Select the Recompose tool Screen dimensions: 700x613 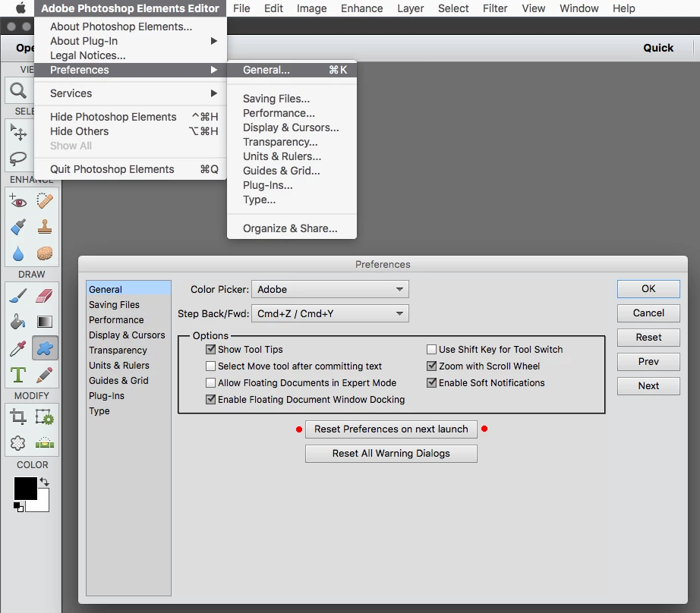click(x=45, y=417)
